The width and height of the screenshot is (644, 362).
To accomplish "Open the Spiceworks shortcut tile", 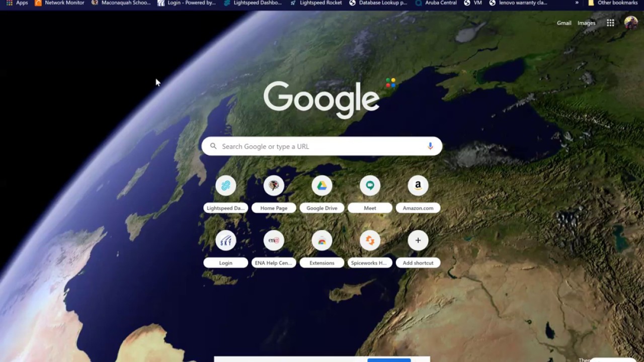I will click(370, 249).
